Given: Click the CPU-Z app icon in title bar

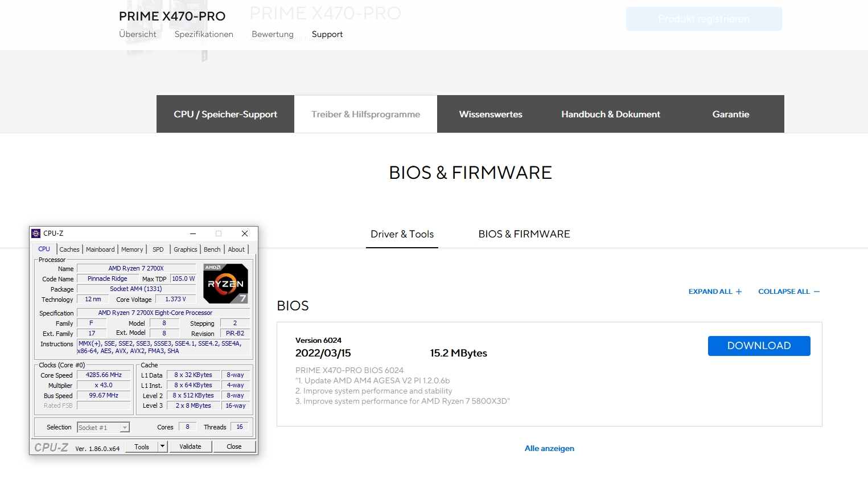Looking at the screenshot, I should 36,233.
